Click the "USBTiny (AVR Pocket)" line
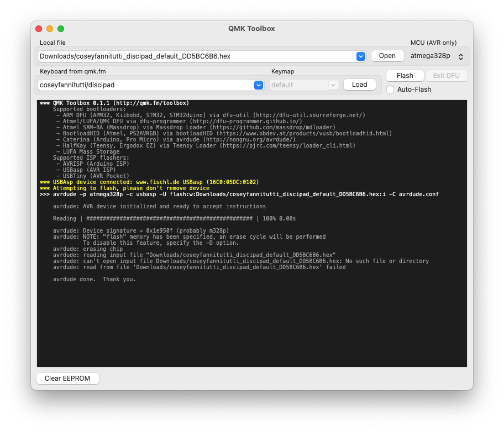Image resolution: width=504 pixels, height=431 pixels. (93, 176)
